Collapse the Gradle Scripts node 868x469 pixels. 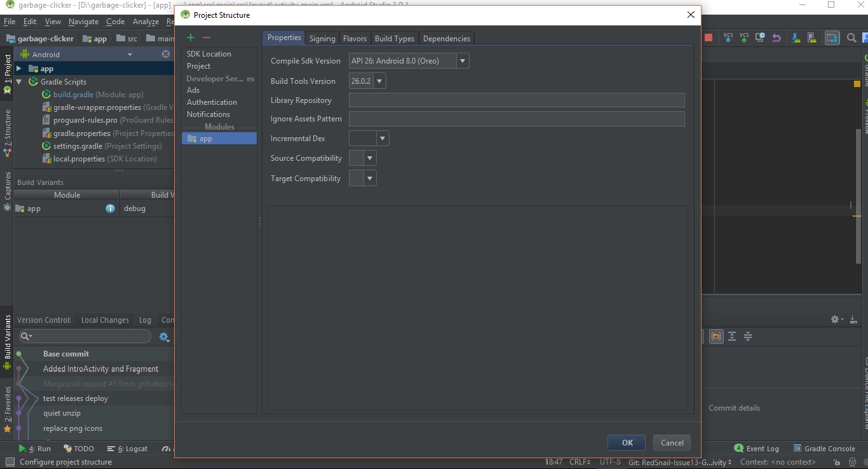[x=19, y=81]
